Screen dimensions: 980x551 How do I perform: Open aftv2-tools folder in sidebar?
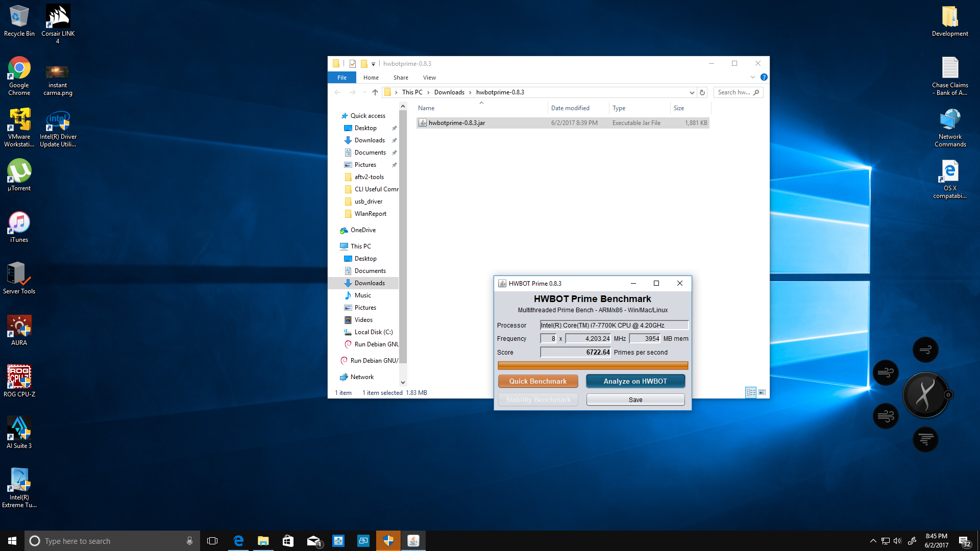[x=369, y=177]
